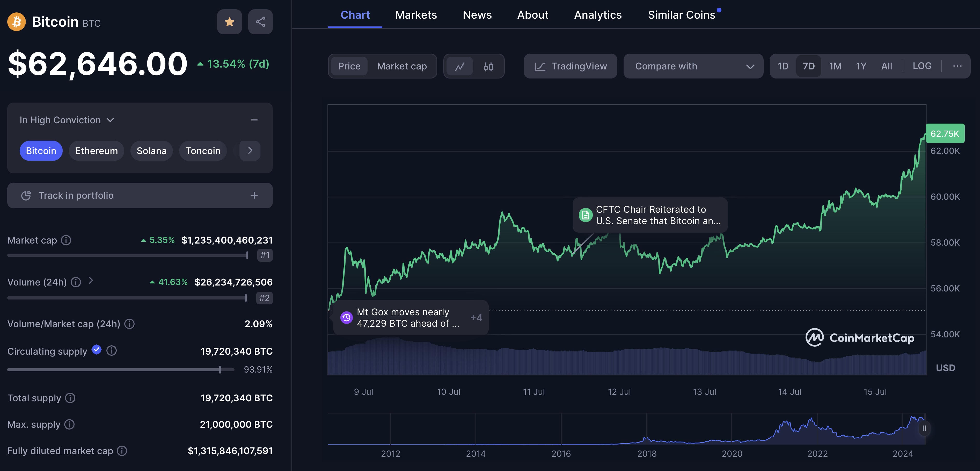Expand more coins with right arrow chevron

(x=250, y=151)
